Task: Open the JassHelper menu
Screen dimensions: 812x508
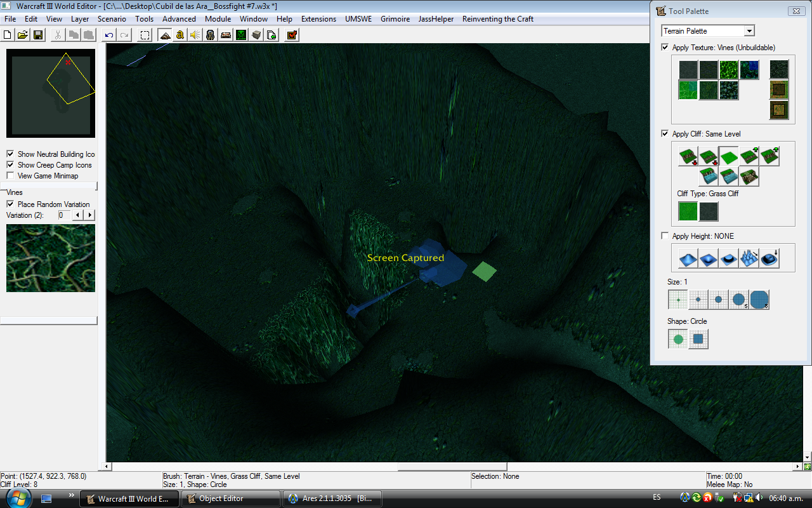Action: pyautogui.click(x=436, y=19)
